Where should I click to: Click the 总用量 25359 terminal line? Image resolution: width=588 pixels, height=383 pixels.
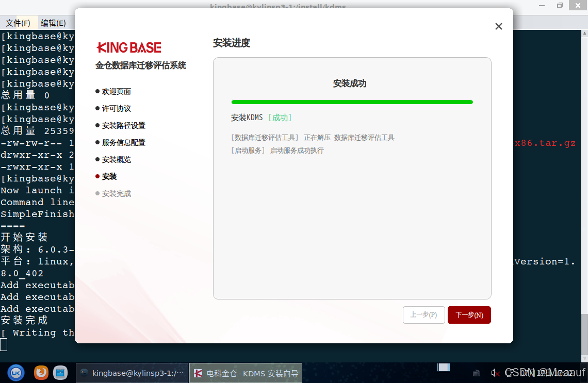38,131
